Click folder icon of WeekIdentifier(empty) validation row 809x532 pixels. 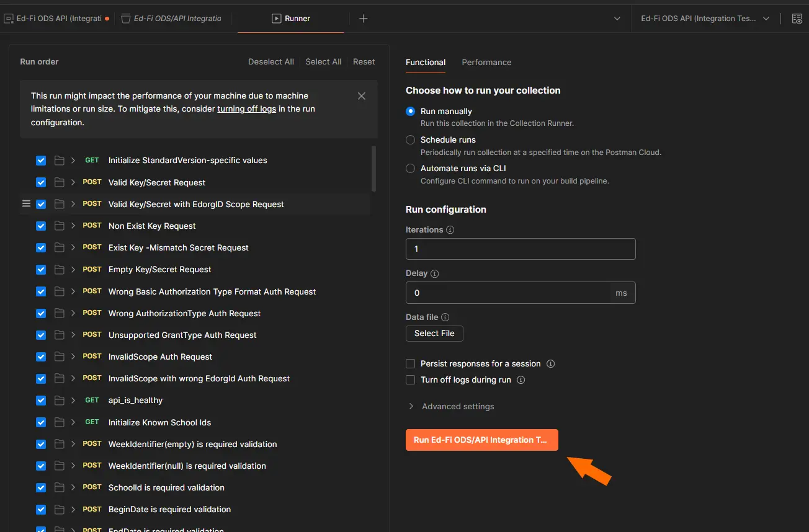[x=59, y=444]
